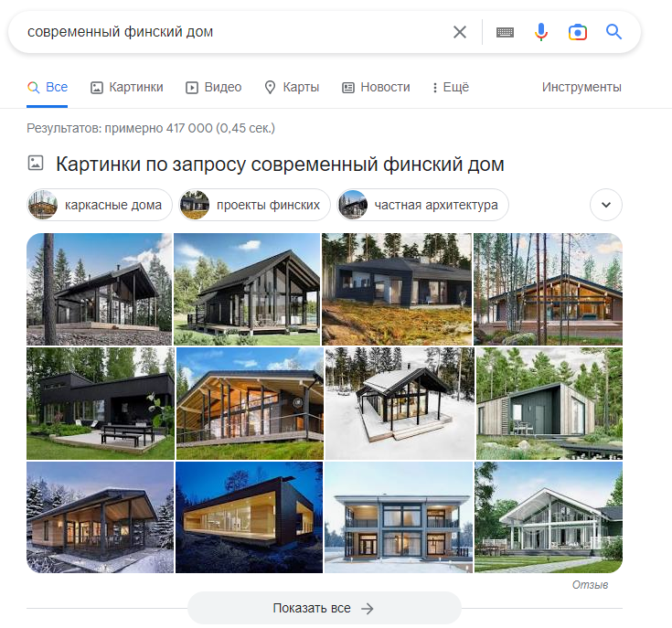Click the blue magnifier search icon
The height and width of the screenshot is (628, 672).
point(613,32)
